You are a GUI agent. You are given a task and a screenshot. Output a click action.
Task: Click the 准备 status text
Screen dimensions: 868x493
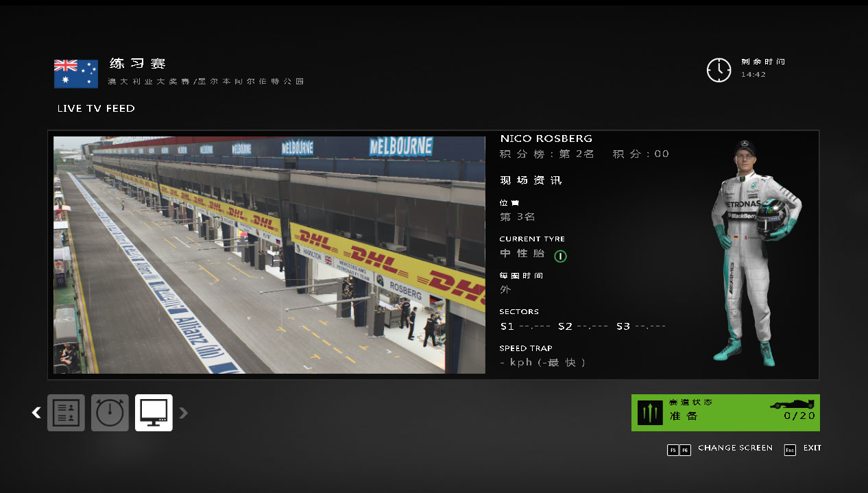(x=683, y=416)
